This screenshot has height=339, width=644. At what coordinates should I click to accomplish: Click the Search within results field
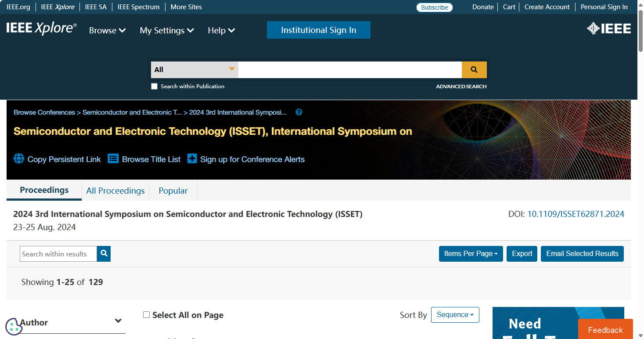pos(58,254)
